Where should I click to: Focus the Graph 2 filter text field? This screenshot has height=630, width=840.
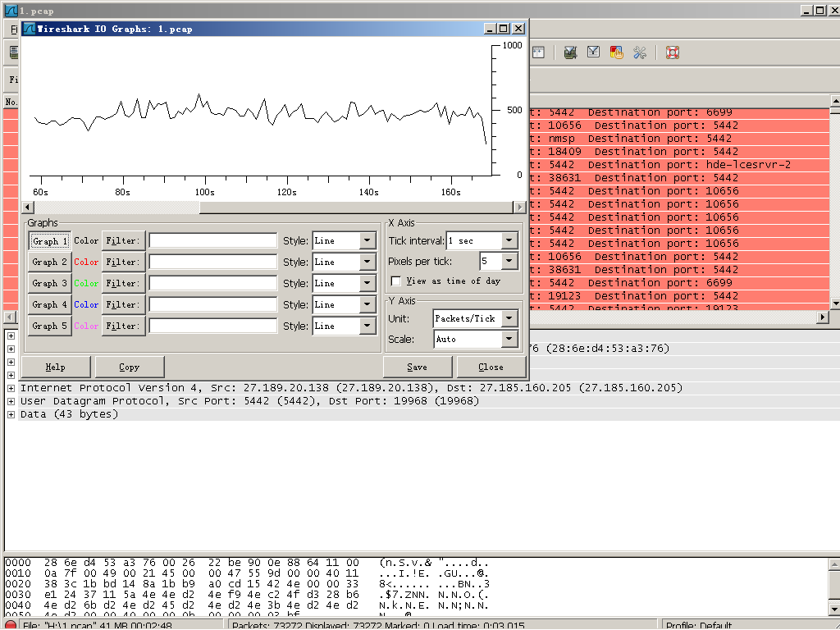pyautogui.click(x=212, y=262)
